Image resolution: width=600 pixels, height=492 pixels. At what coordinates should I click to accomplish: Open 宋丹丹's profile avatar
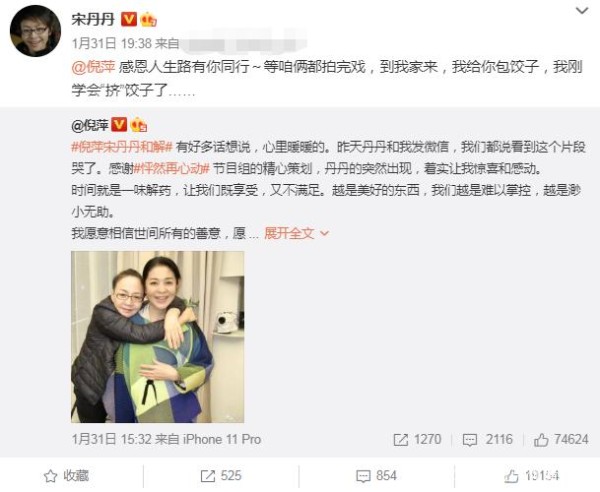click(35, 31)
